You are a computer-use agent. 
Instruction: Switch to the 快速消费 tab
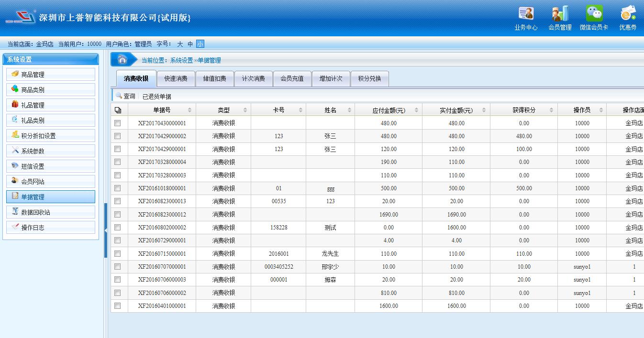(176, 78)
